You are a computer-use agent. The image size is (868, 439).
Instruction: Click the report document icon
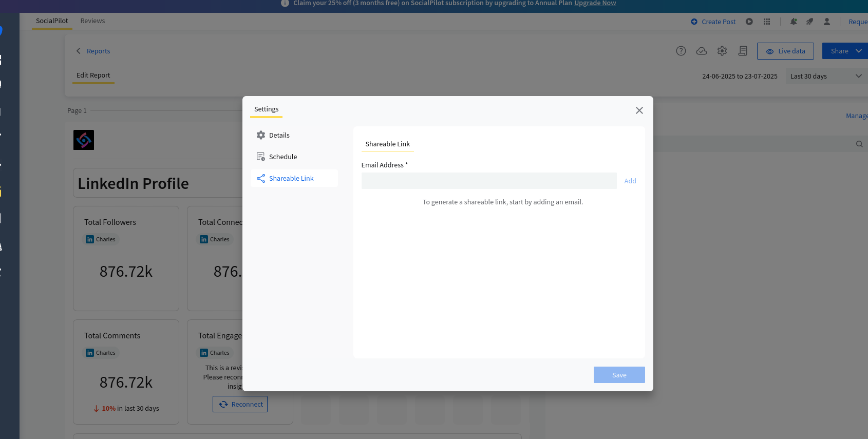click(743, 51)
